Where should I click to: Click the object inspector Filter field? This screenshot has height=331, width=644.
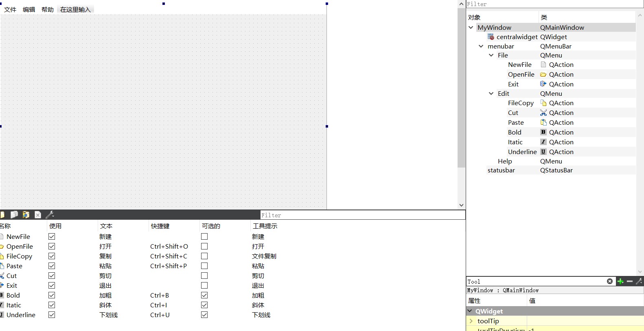pyautogui.click(x=555, y=4)
